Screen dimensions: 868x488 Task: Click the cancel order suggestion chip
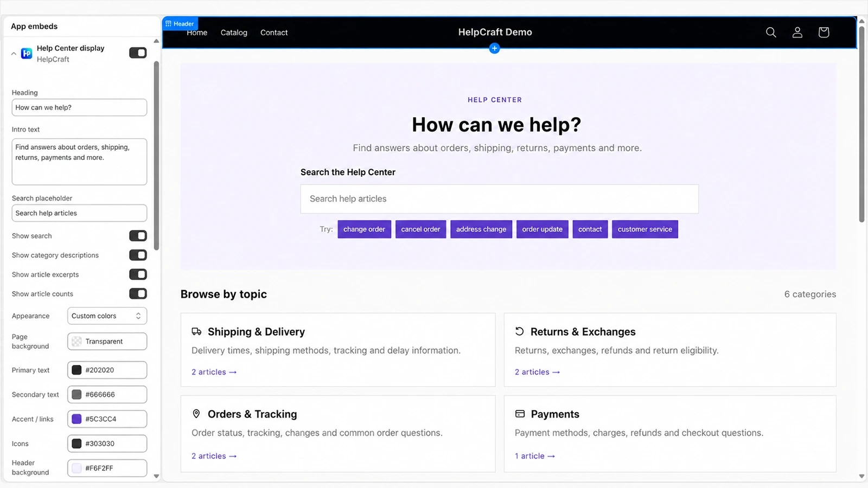click(x=420, y=229)
